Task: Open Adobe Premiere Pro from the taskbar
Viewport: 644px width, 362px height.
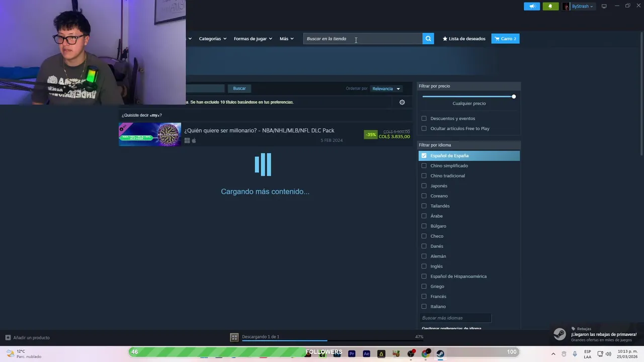Action: coord(352,353)
